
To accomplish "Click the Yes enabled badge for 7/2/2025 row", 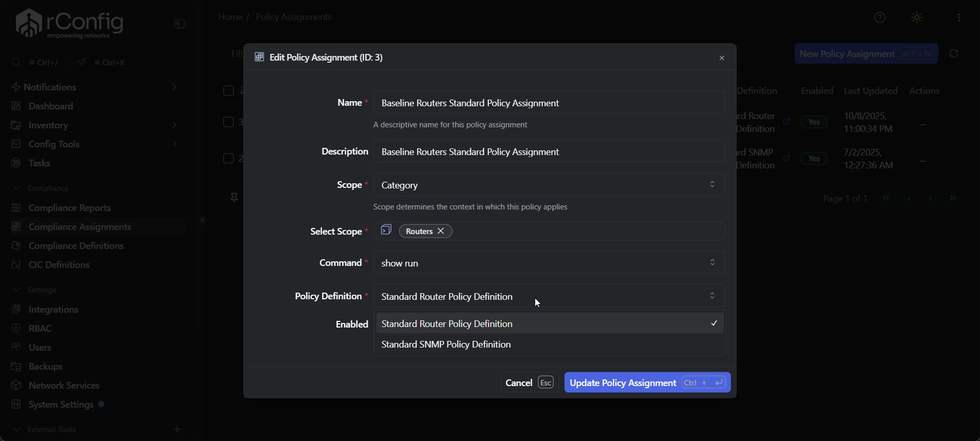I will pos(814,159).
